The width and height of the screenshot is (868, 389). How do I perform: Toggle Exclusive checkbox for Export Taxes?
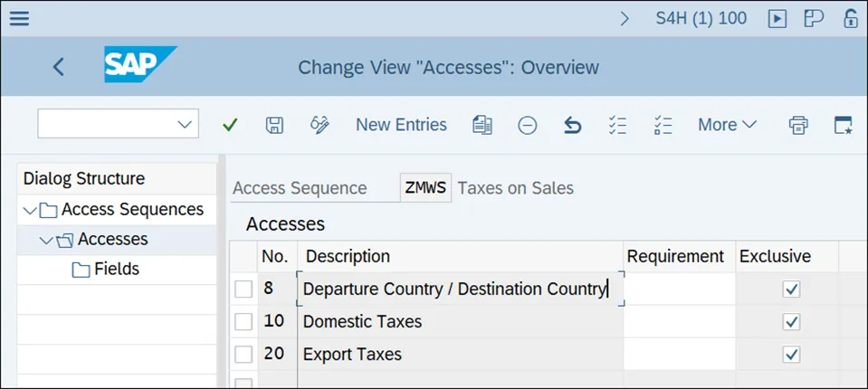click(792, 354)
